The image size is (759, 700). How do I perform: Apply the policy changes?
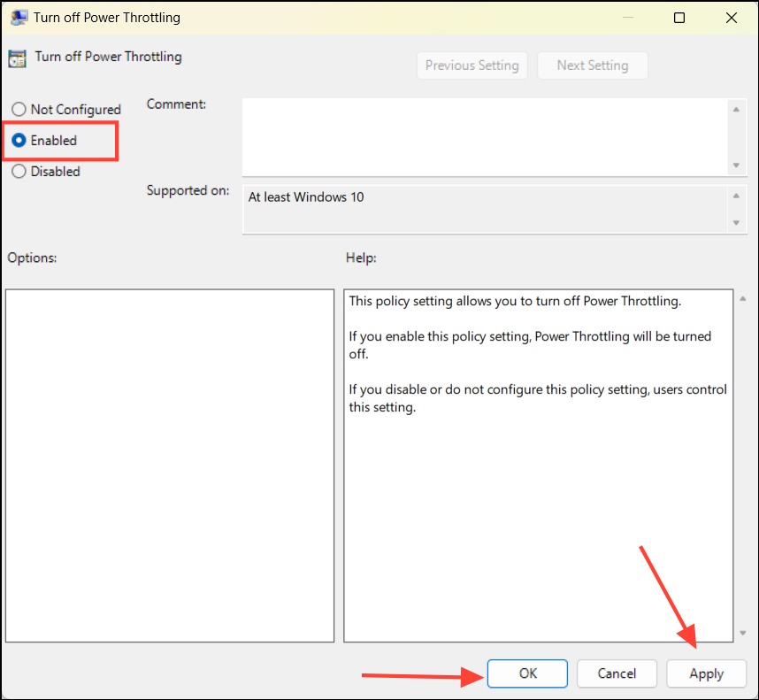coord(706,673)
